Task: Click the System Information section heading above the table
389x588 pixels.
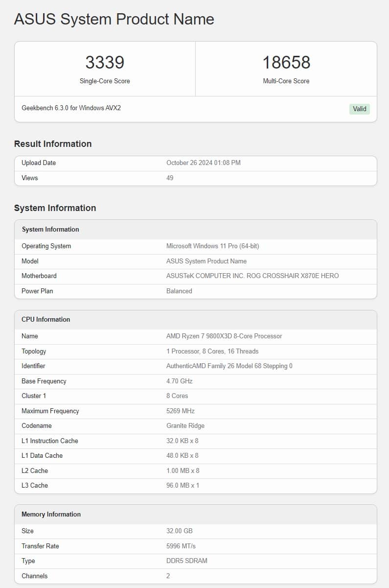Action: click(x=55, y=208)
